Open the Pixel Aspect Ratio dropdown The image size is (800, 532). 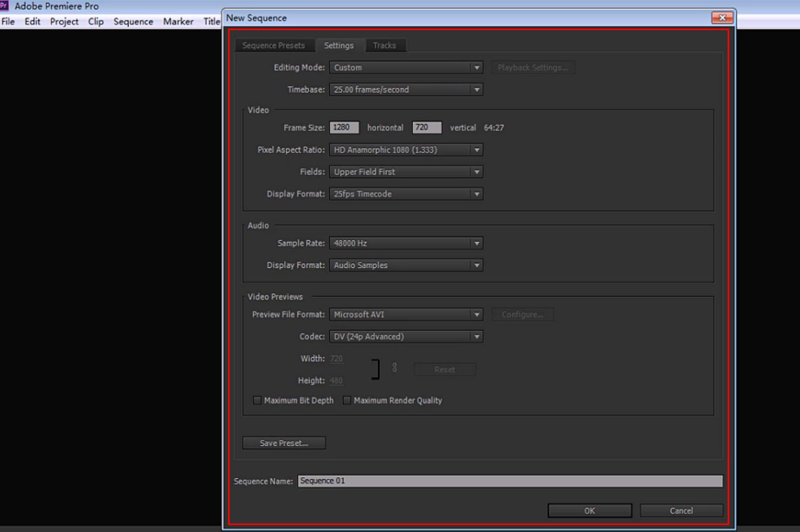(406, 150)
